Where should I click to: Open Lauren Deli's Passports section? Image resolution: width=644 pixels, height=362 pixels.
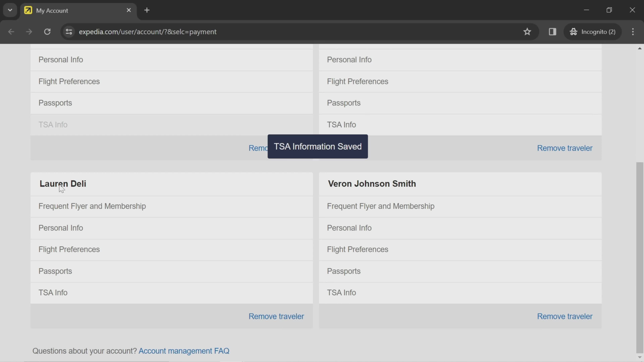tap(172, 271)
